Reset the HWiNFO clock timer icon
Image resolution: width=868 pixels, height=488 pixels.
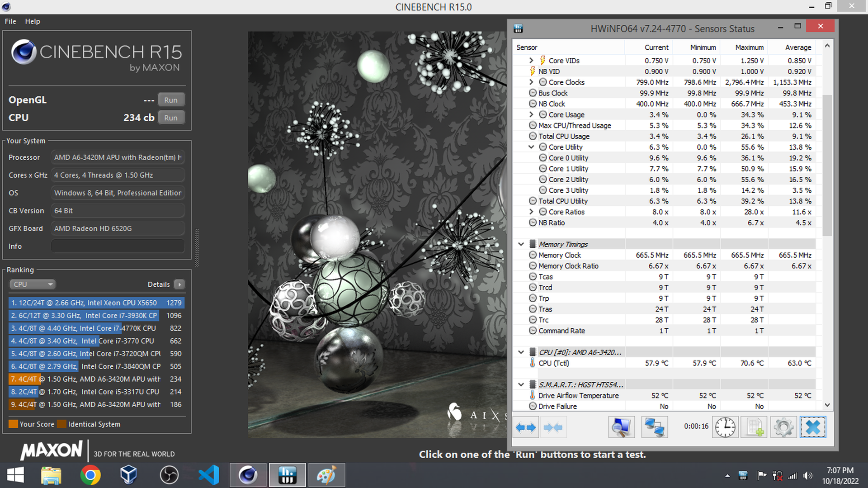coord(725,427)
